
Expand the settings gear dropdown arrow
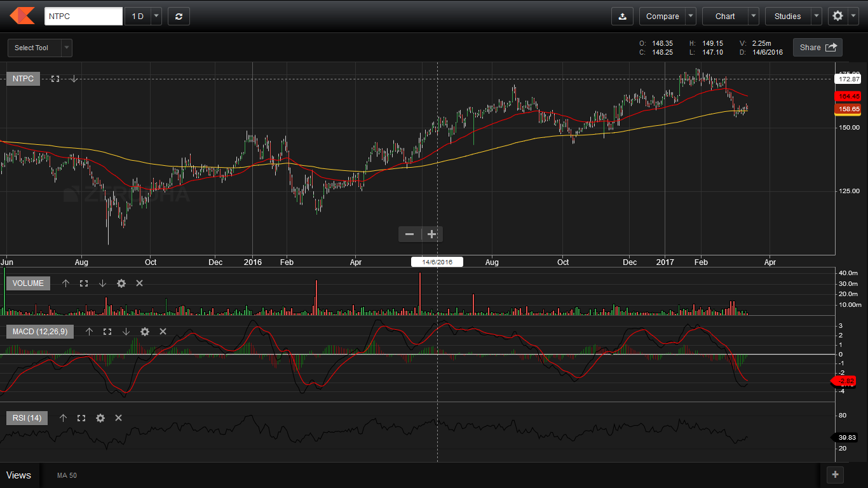[853, 17]
